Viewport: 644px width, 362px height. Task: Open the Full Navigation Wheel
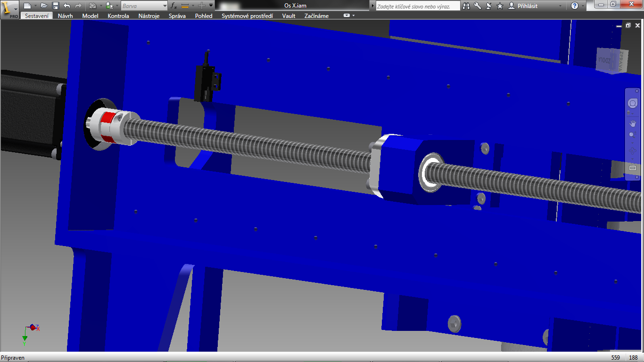[x=632, y=103]
